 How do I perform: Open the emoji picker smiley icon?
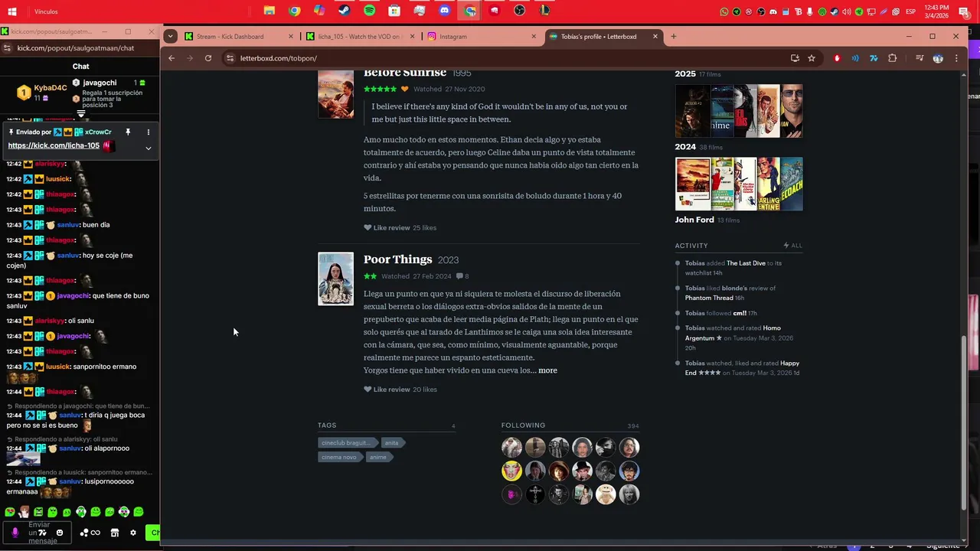coord(60,533)
